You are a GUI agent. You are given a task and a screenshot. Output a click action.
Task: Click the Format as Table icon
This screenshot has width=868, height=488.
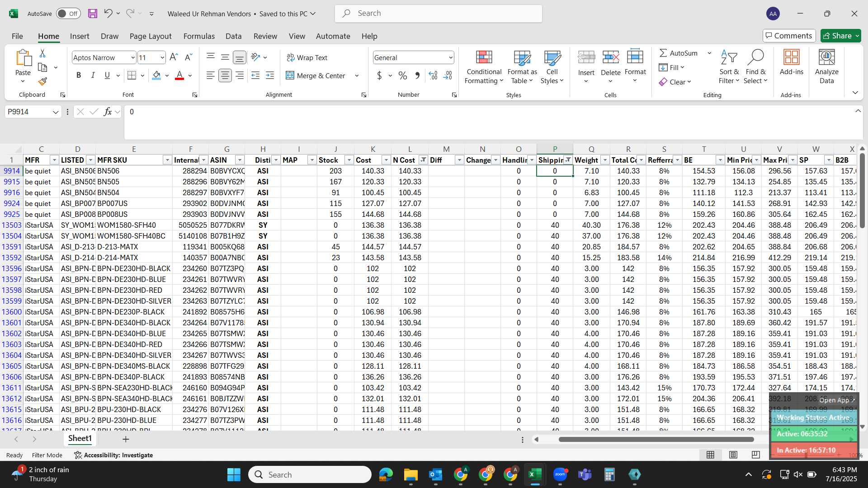pos(522,57)
